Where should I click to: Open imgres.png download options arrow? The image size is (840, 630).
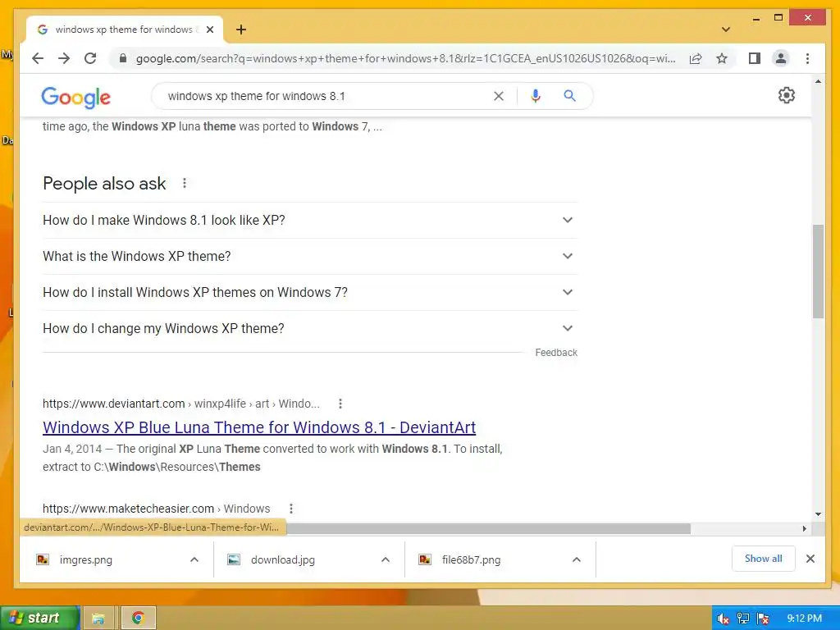[194, 559]
